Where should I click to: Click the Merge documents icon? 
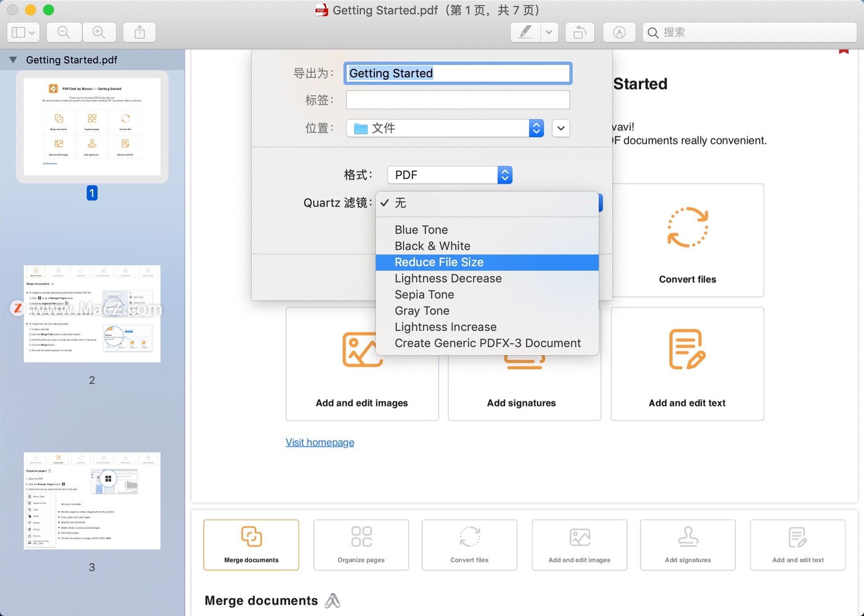pyautogui.click(x=252, y=534)
